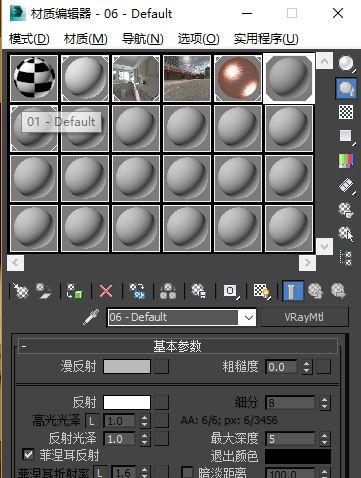This screenshot has width=361, height=478.
Task: Open Material/Map Navigator icon
Action: click(x=346, y=258)
